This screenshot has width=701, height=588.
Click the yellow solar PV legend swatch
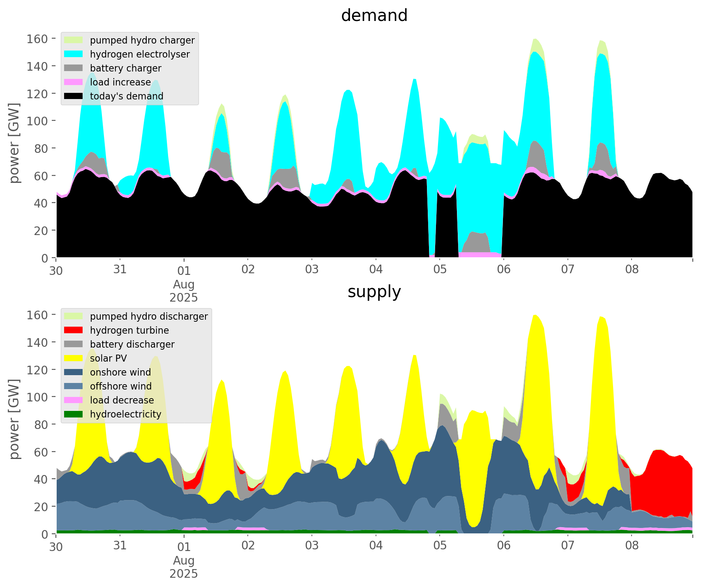[x=74, y=358]
